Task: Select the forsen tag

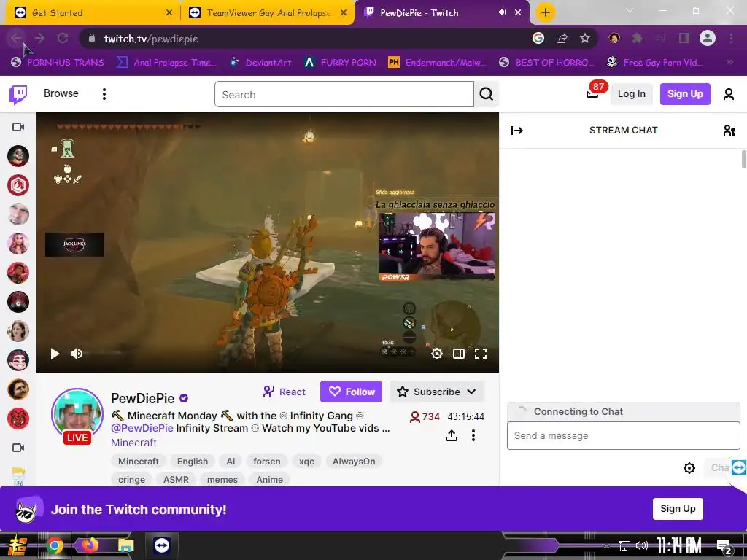Action: pyautogui.click(x=267, y=461)
